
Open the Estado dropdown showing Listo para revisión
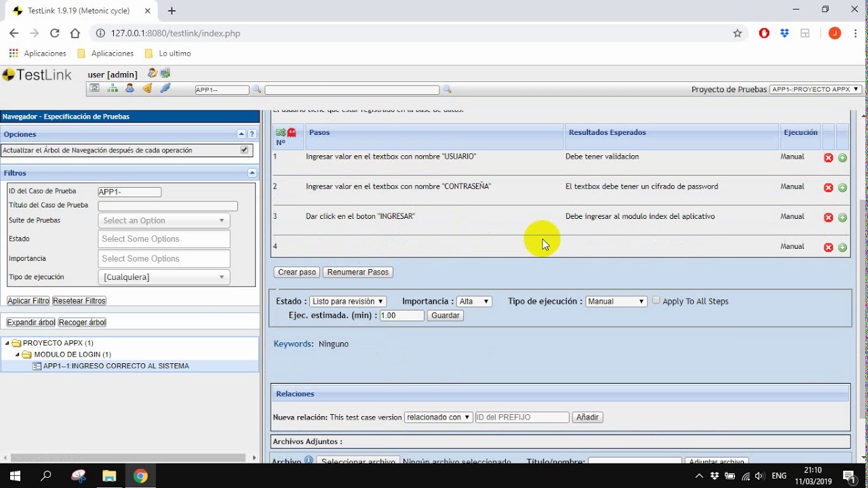[x=348, y=302]
